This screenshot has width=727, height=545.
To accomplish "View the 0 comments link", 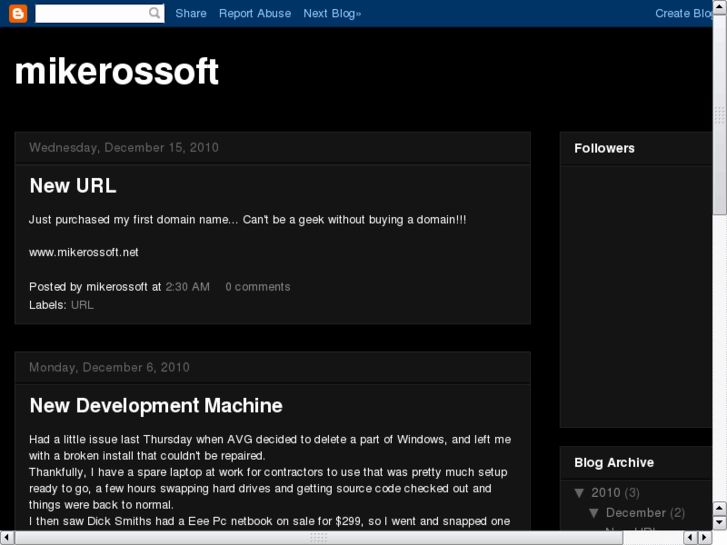I will (258, 287).
